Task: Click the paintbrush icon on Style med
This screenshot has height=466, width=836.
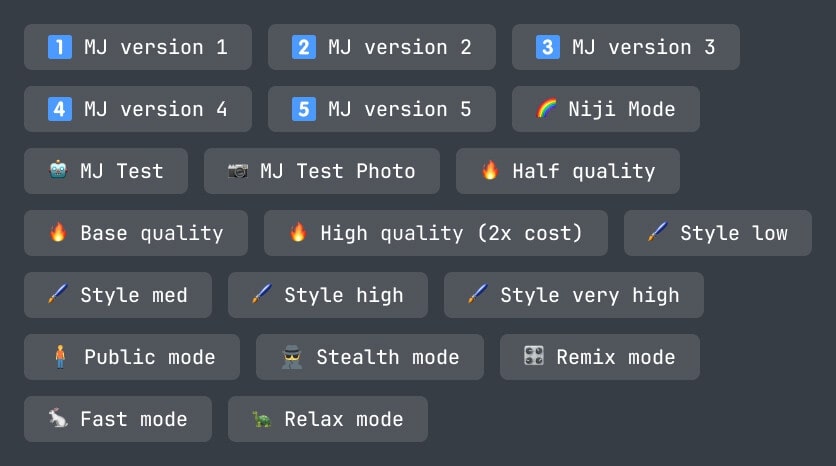Action: 58,294
